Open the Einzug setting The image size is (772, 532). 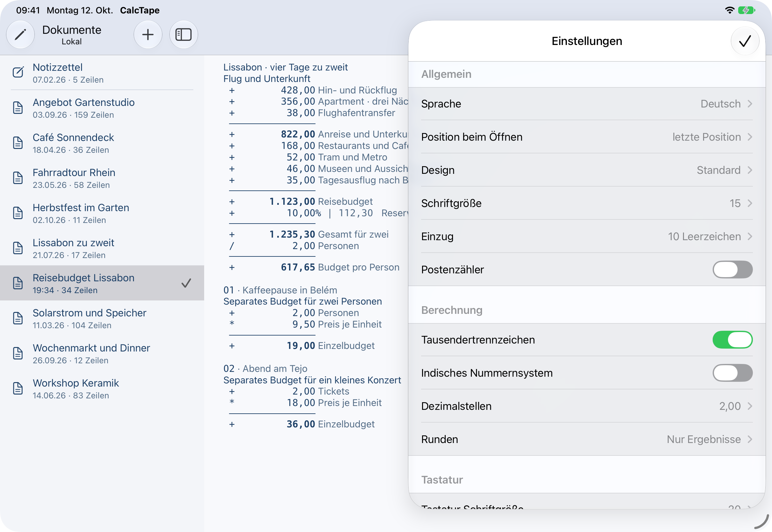[587, 236]
